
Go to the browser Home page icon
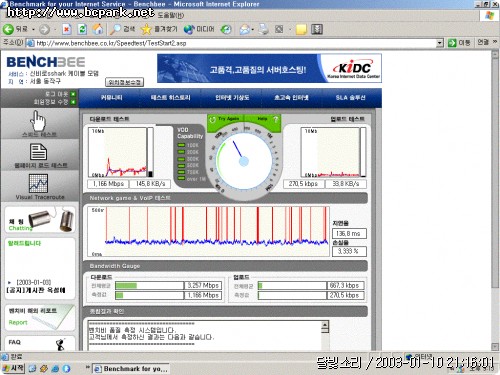(98, 29)
